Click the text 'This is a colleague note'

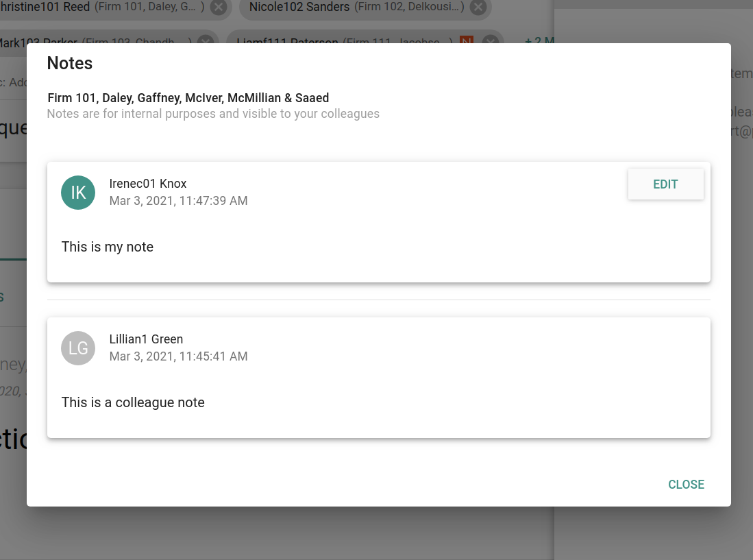point(133,402)
